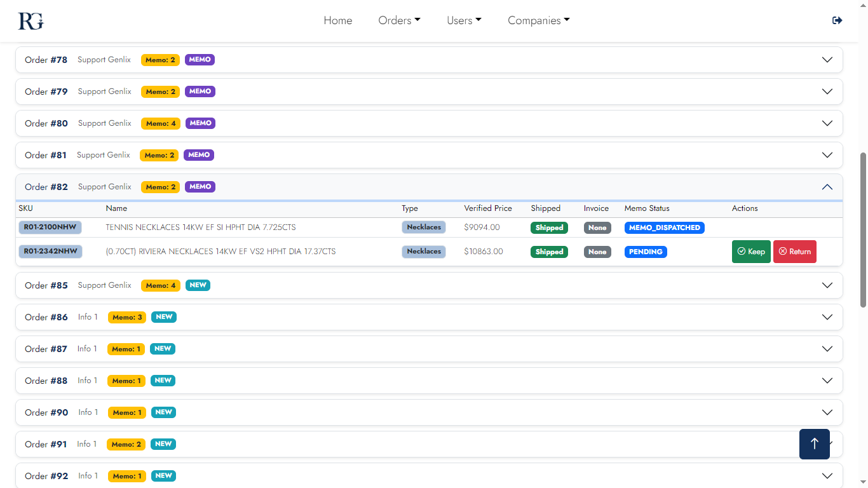Click the red Return button
The image size is (868, 488).
[x=794, y=252]
